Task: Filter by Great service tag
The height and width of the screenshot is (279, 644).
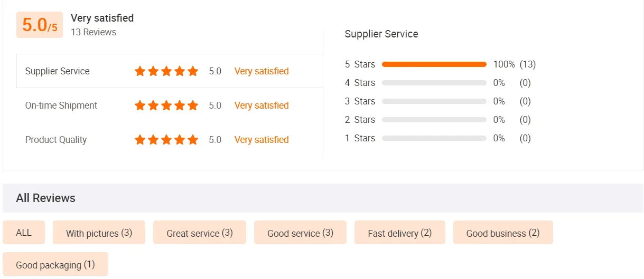Action: click(x=200, y=233)
